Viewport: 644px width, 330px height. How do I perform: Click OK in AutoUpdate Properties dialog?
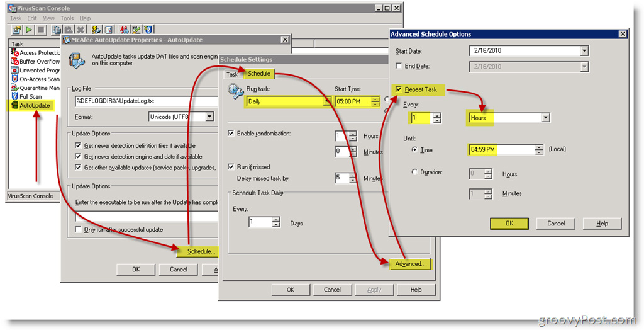(136, 270)
